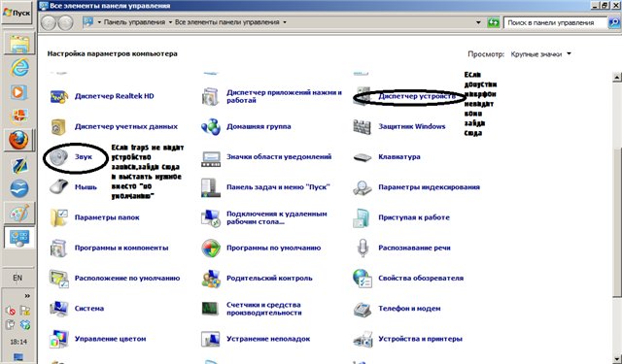Click the EN language indicator
Screen dimensions: 622x364
coord(17,278)
